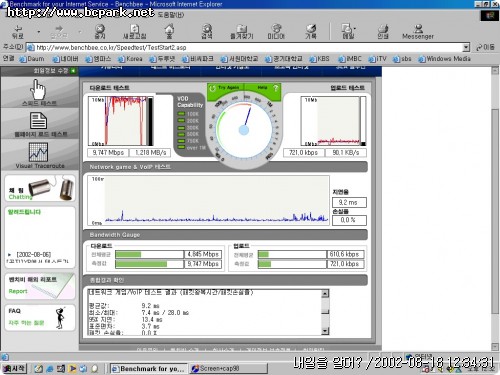Viewport: 500px width, 375px height.
Task: Open the Back button history dropdown arrow
Action: tap(39, 32)
